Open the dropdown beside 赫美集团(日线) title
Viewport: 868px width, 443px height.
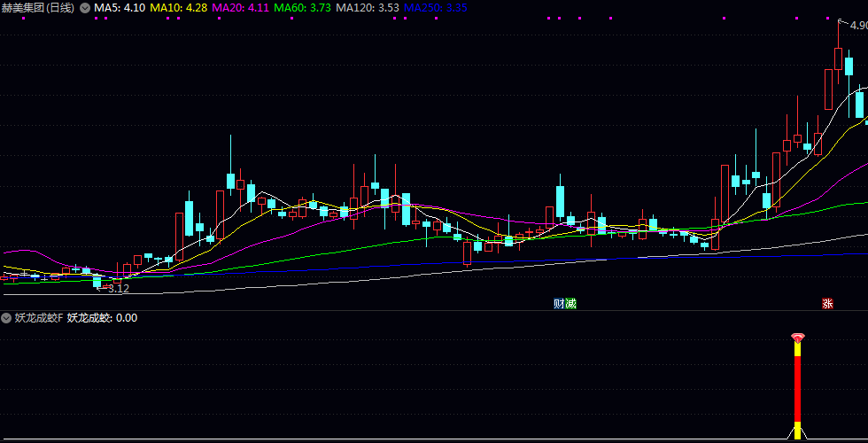[x=85, y=8]
